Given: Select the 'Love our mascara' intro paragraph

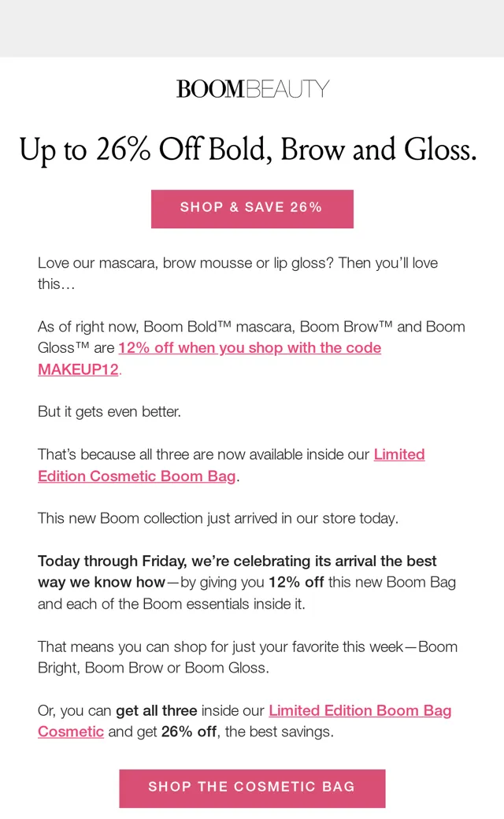Looking at the screenshot, I should [238, 273].
